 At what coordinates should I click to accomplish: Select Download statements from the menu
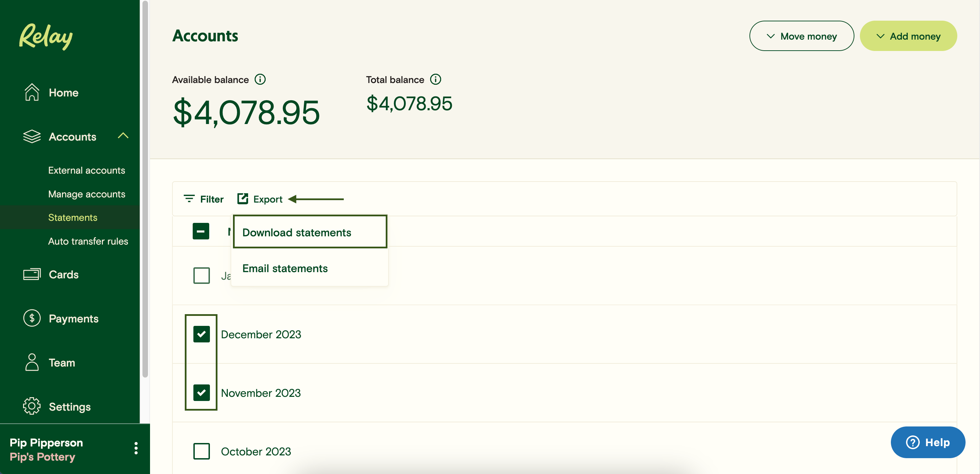[297, 232]
